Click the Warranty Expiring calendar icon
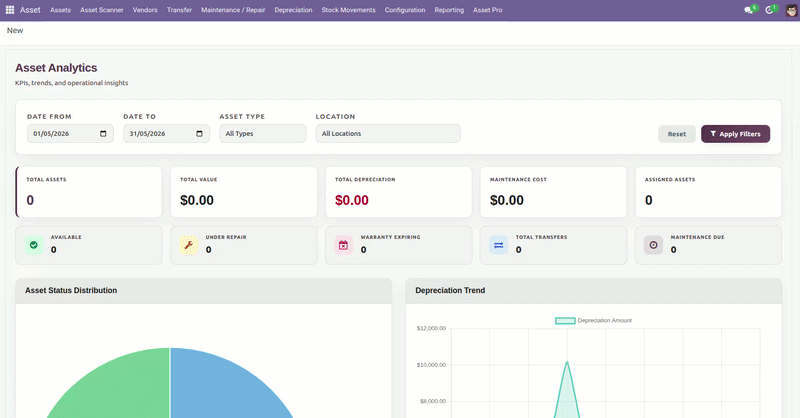 tap(343, 245)
